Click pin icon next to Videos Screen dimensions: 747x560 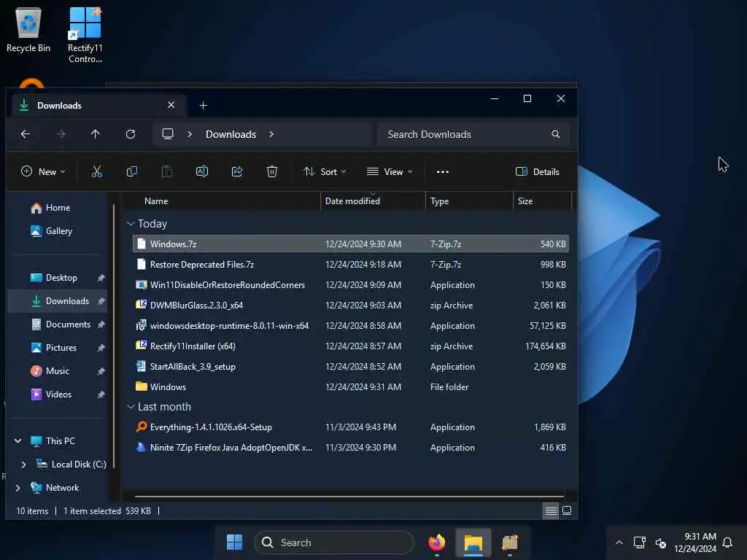coord(101,394)
